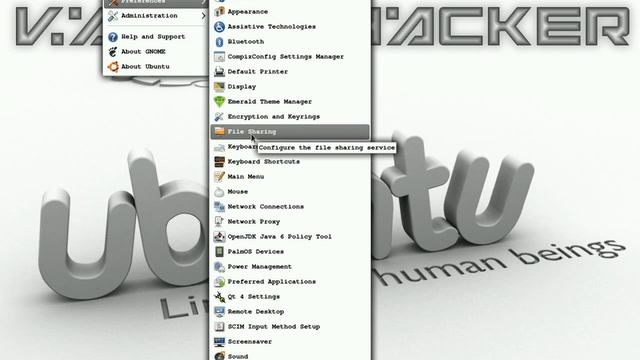Select the Network Connections text label

coord(266,207)
